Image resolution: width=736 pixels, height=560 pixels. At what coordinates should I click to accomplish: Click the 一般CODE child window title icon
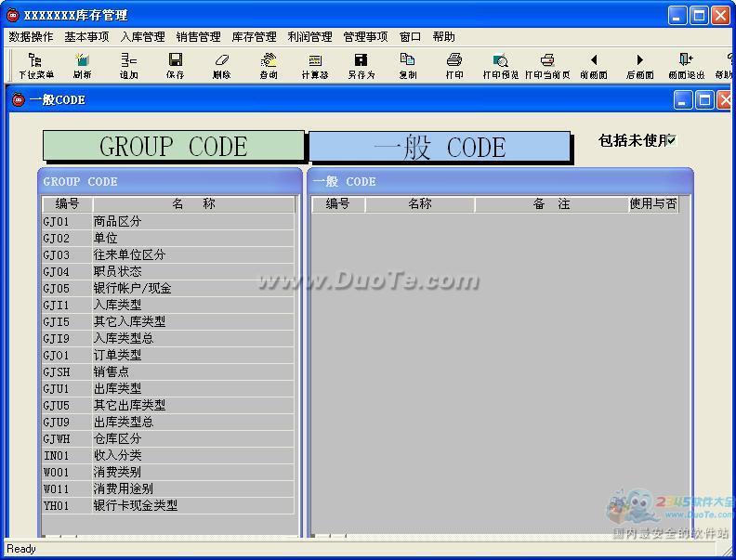(x=19, y=100)
